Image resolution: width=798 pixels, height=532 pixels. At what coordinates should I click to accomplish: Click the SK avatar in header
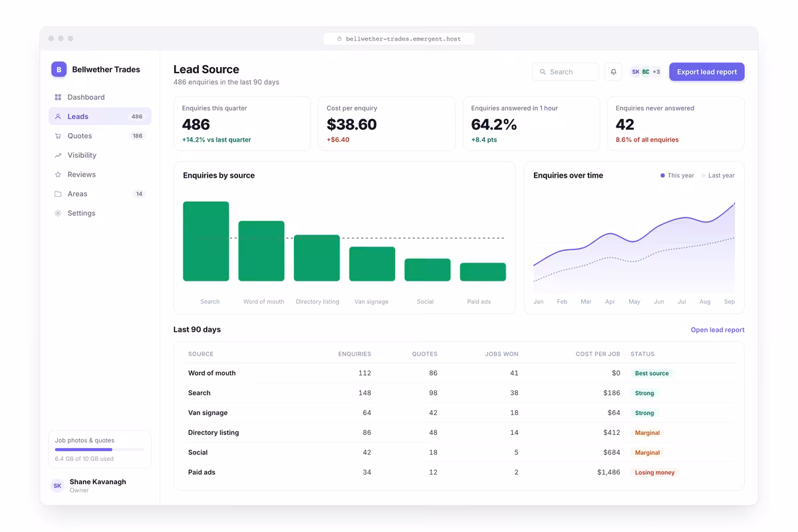coord(636,72)
